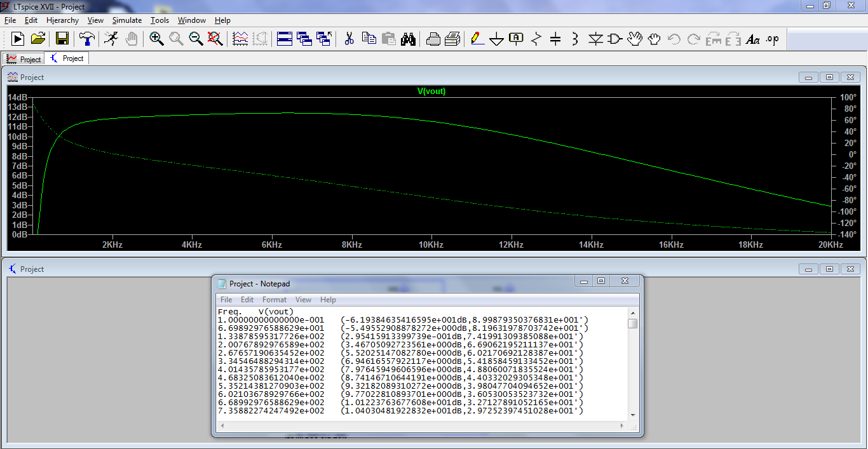Click the Find binoculars icon
Image resolution: width=868 pixels, height=449 pixels.
coord(408,39)
